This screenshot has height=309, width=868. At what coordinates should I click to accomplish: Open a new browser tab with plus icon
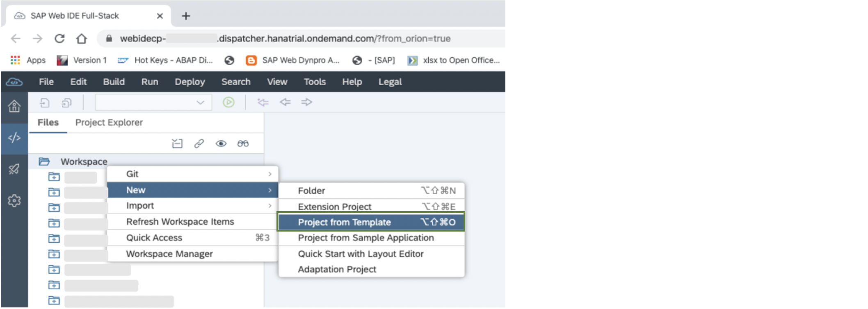[186, 16]
